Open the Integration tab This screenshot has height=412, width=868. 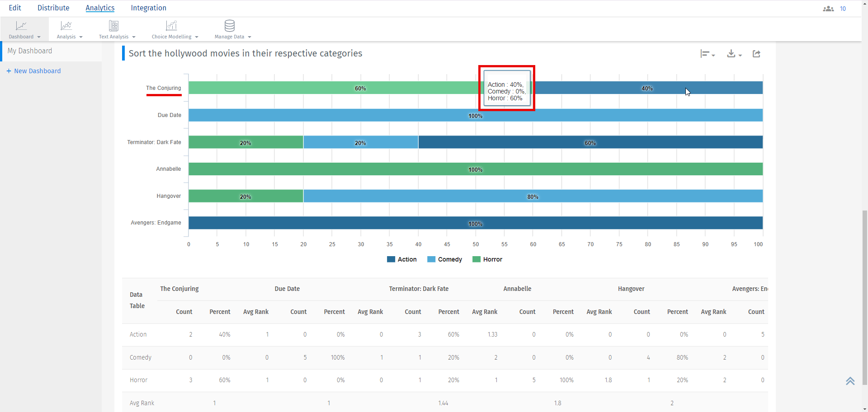coord(148,8)
